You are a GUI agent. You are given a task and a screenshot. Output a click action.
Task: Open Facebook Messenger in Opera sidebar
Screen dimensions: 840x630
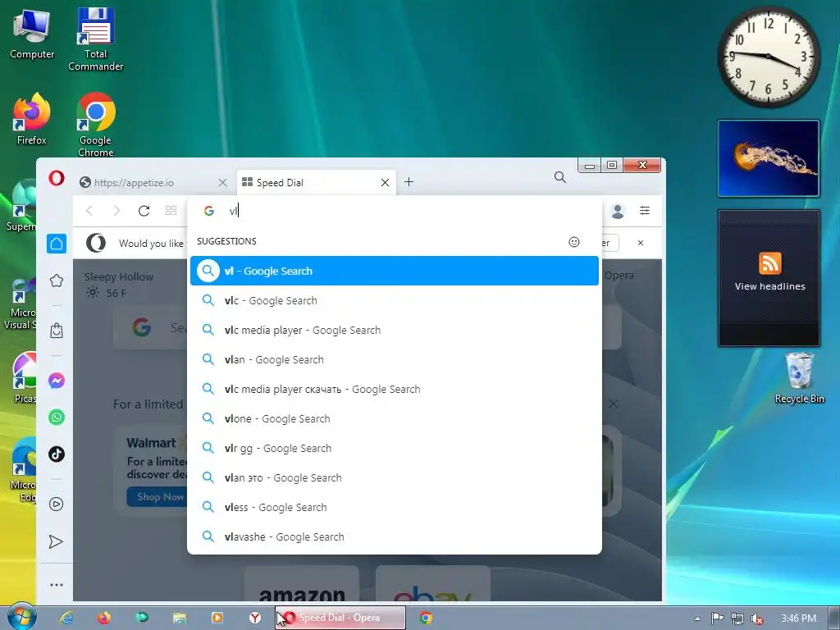[x=57, y=381]
